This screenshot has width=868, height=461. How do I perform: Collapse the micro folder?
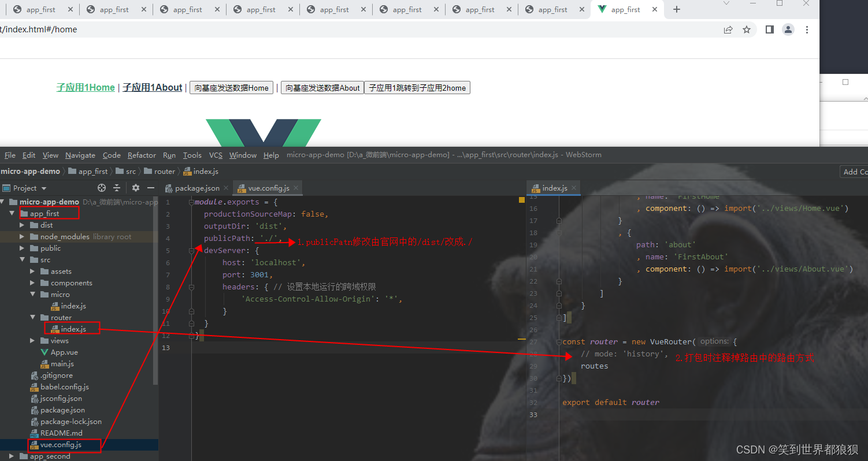click(33, 294)
